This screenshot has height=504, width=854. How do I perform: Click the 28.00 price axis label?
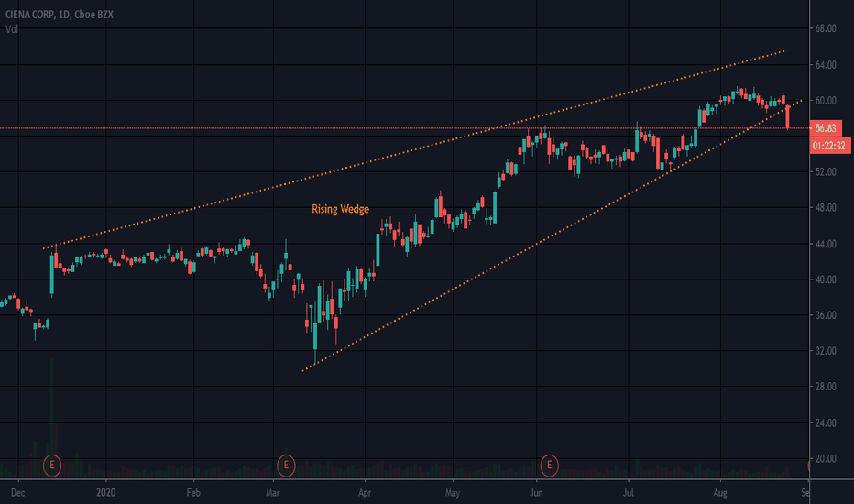tap(826, 387)
